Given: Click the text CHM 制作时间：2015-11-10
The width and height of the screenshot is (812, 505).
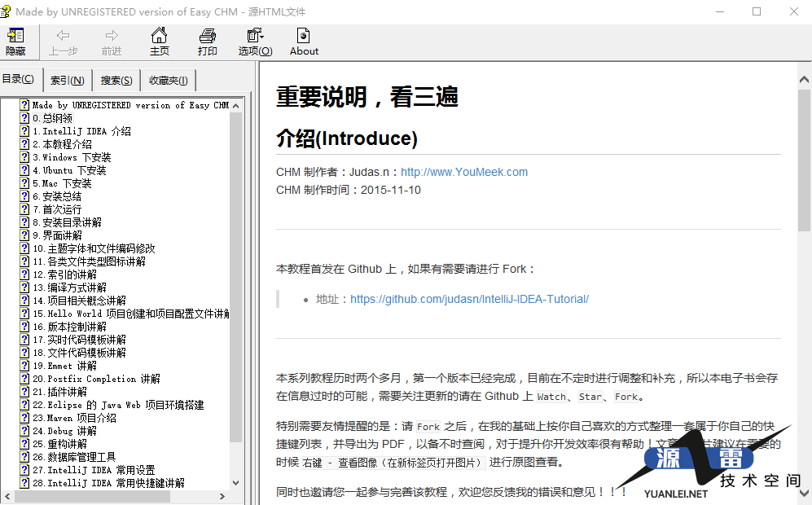Looking at the screenshot, I should pyautogui.click(x=349, y=190).
